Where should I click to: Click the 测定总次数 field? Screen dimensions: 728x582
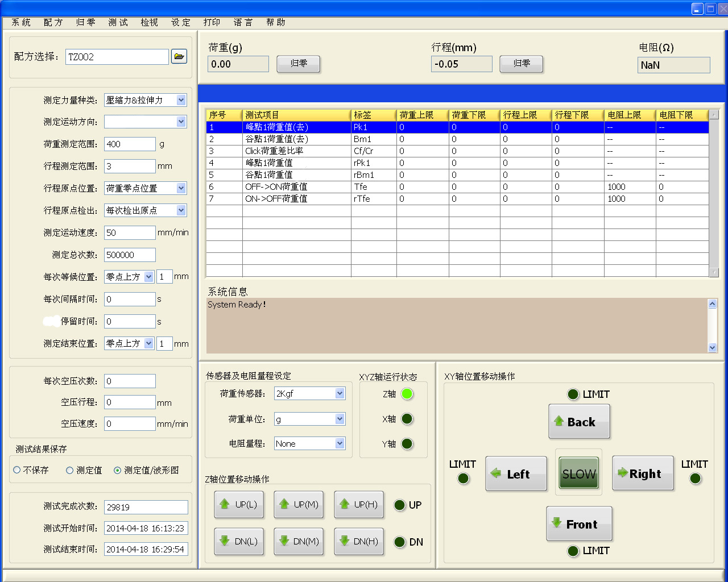130,255
